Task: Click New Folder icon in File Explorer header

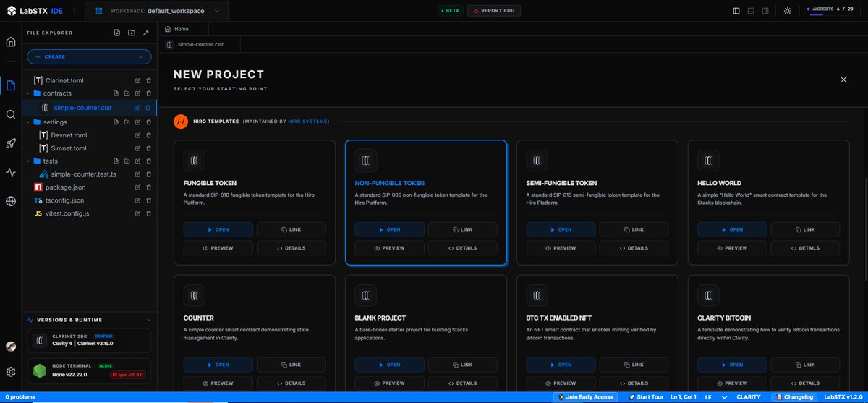Action: coord(131,33)
